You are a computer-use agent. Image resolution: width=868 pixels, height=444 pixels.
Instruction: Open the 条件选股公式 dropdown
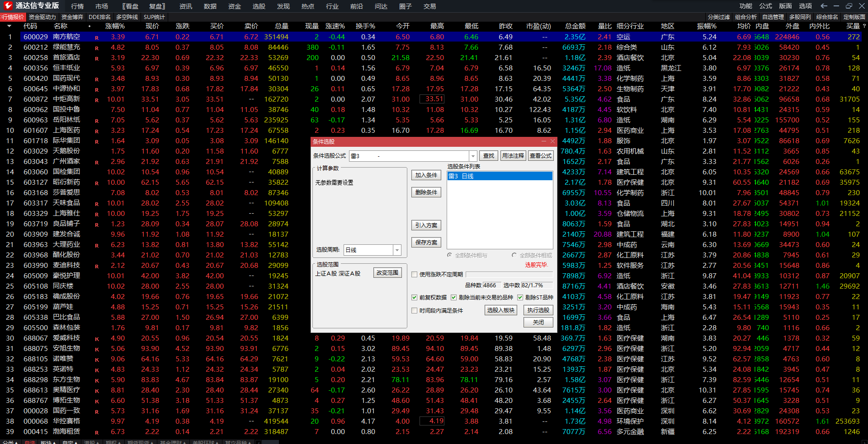(x=473, y=156)
